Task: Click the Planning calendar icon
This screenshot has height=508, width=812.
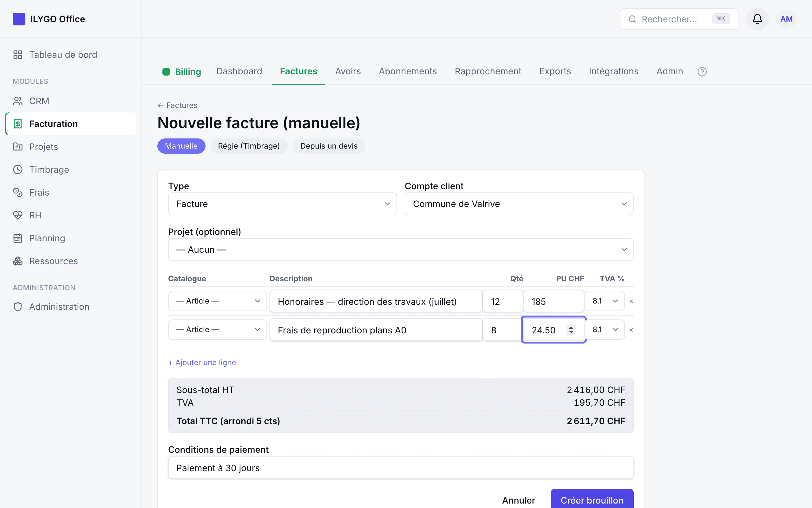Action: coord(18,238)
